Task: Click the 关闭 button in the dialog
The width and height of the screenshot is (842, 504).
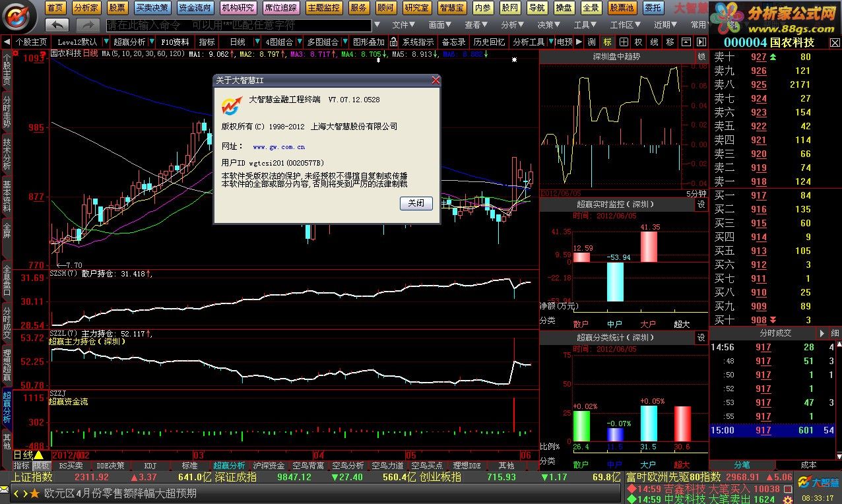Action: [416, 203]
